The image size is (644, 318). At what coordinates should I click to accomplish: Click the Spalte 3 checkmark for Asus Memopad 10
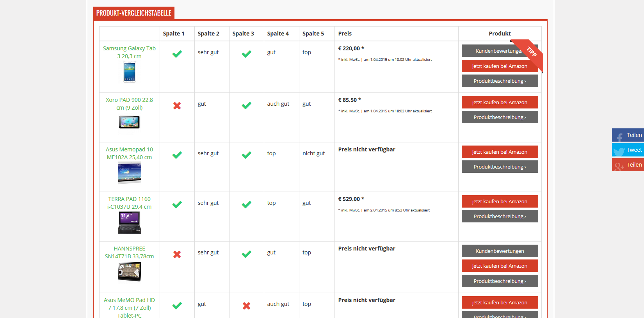(247, 155)
